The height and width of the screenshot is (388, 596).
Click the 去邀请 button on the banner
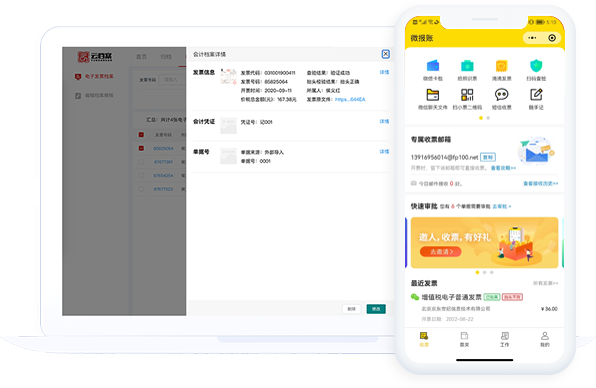point(441,252)
